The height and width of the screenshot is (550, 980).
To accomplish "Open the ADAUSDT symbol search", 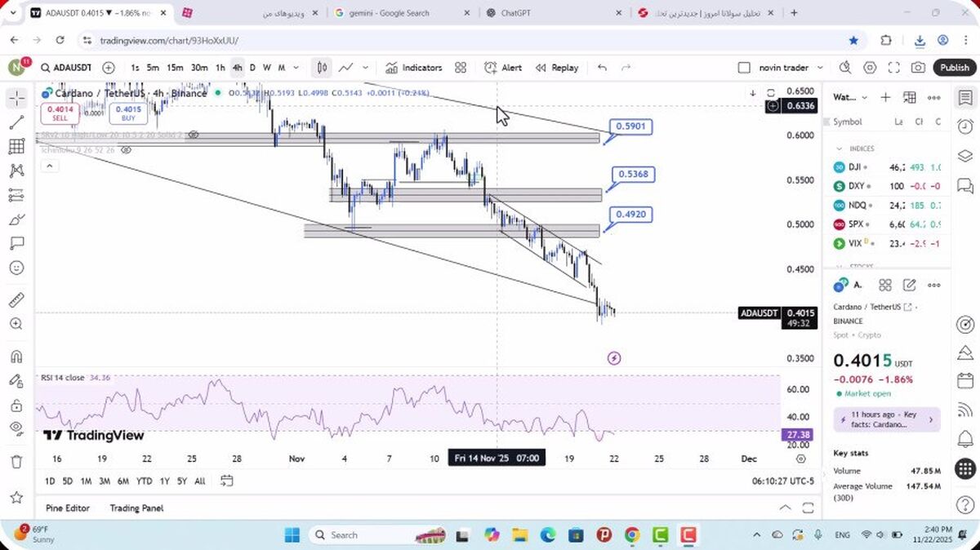I will [x=66, y=68].
